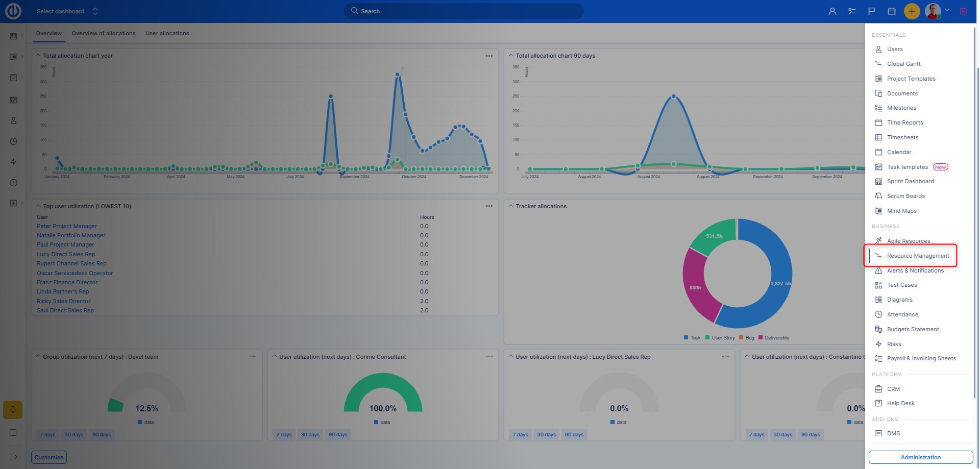Toggle the Task legend in Tracker allocations
The height and width of the screenshot is (469, 980).
692,338
